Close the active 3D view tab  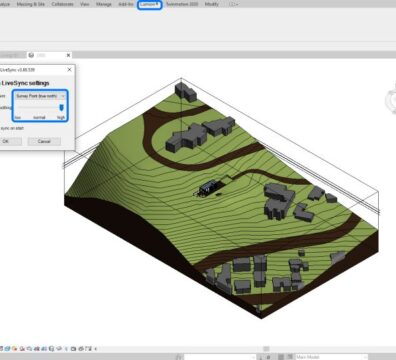68,55
